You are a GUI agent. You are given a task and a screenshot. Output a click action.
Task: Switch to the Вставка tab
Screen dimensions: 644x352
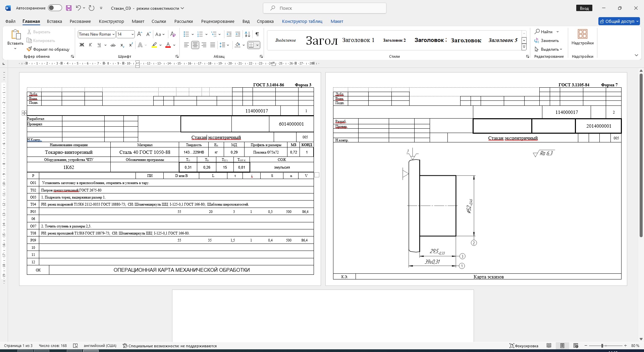pos(54,21)
